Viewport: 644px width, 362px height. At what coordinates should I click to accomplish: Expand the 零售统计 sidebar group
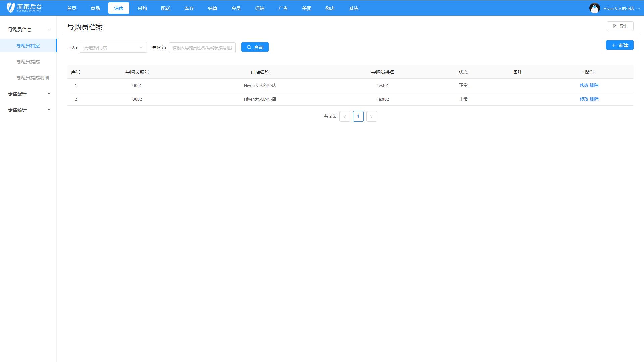(x=28, y=110)
